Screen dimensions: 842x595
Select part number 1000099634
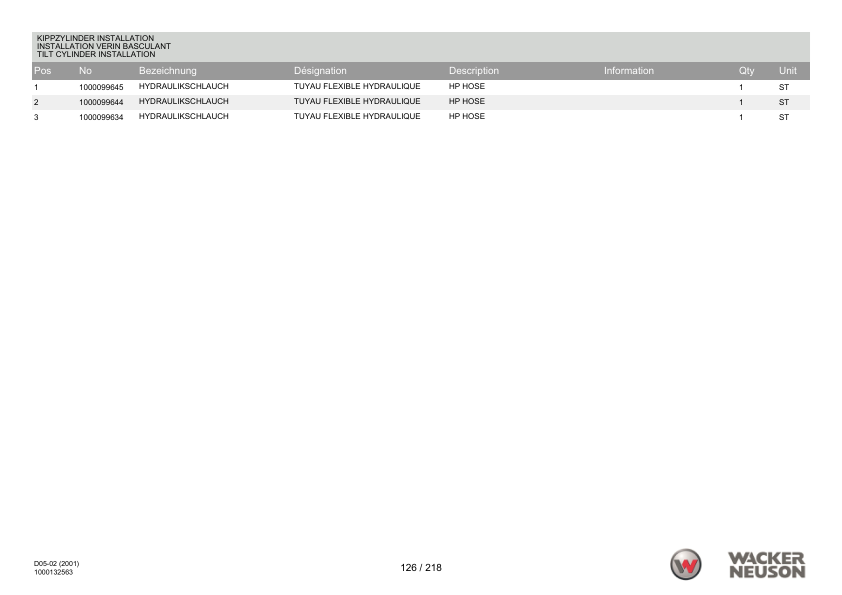point(101,117)
